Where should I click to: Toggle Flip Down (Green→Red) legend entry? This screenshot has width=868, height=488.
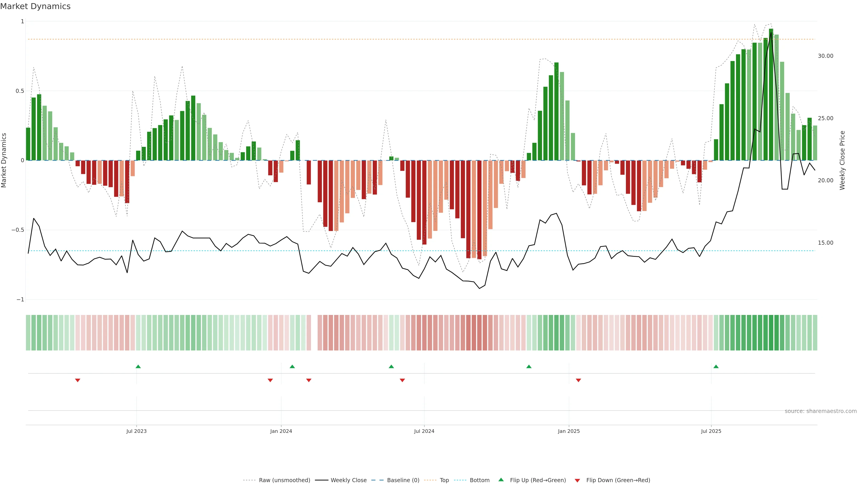point(618,480)
